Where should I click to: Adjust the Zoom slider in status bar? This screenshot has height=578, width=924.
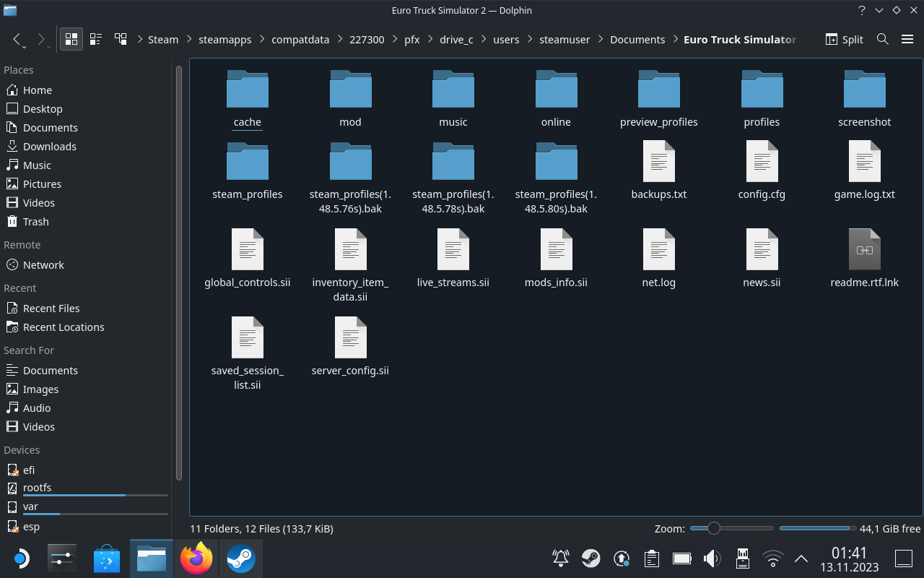(731, 528)
